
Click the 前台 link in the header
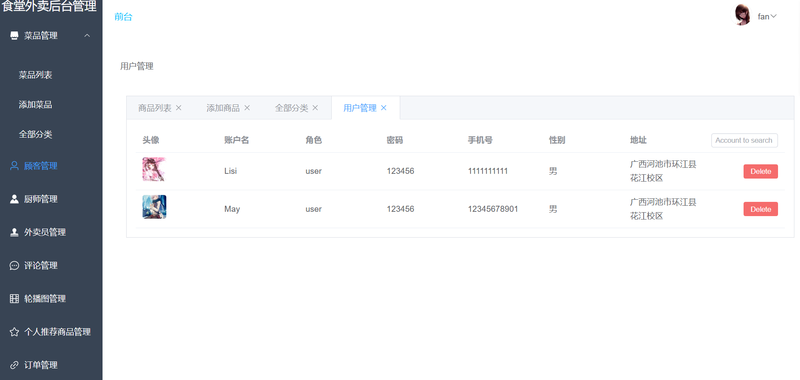(x=123, y=17)
